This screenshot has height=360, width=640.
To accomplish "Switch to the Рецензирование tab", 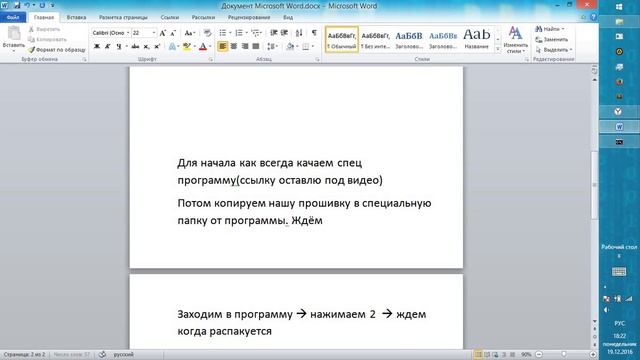I will [x=249, y=18].
